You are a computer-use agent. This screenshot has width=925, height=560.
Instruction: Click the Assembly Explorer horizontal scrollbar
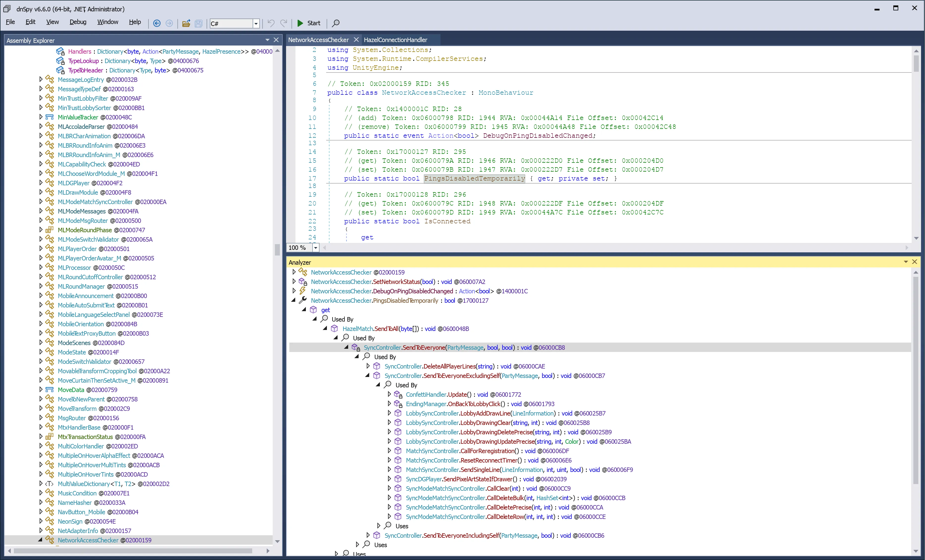point(133,551)
